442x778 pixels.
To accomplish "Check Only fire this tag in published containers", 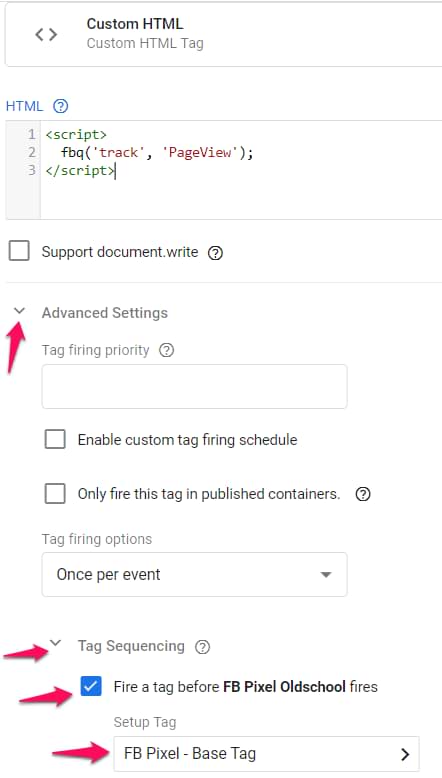I will click(x=55, y=494).
